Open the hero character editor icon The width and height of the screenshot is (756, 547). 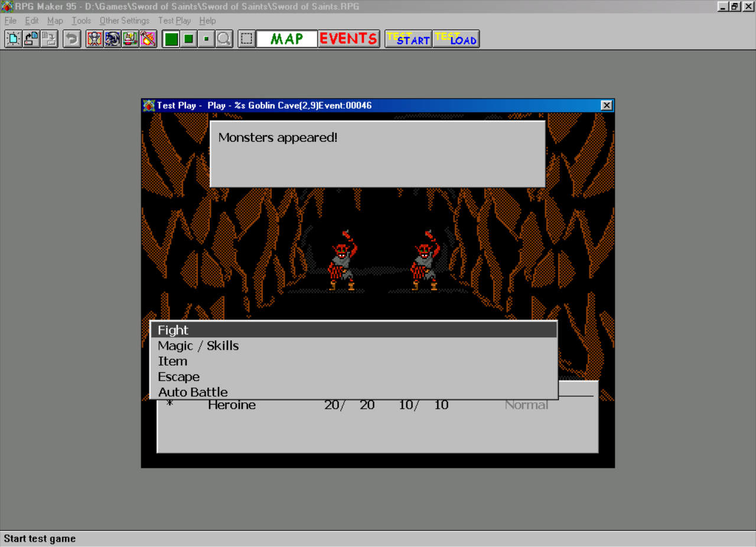[94, 39]
